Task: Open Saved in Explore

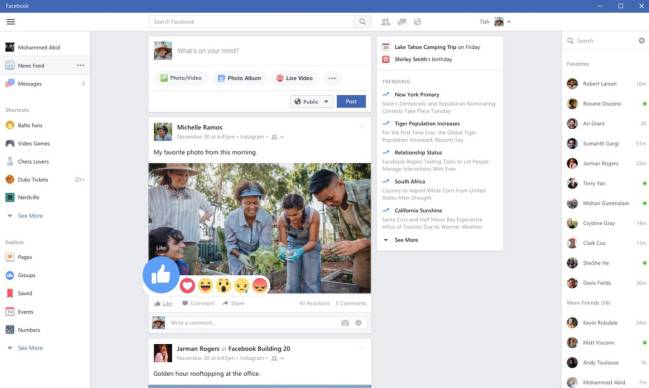Action: click(19, 293)
